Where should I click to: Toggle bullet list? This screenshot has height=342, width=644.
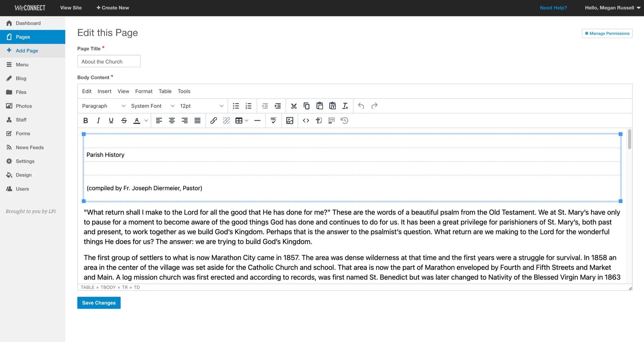tap(236, 106)
